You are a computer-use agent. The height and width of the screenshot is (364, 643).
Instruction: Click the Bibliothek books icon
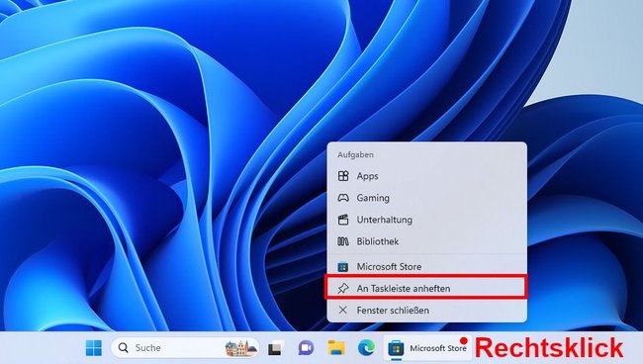pos(343,241)
